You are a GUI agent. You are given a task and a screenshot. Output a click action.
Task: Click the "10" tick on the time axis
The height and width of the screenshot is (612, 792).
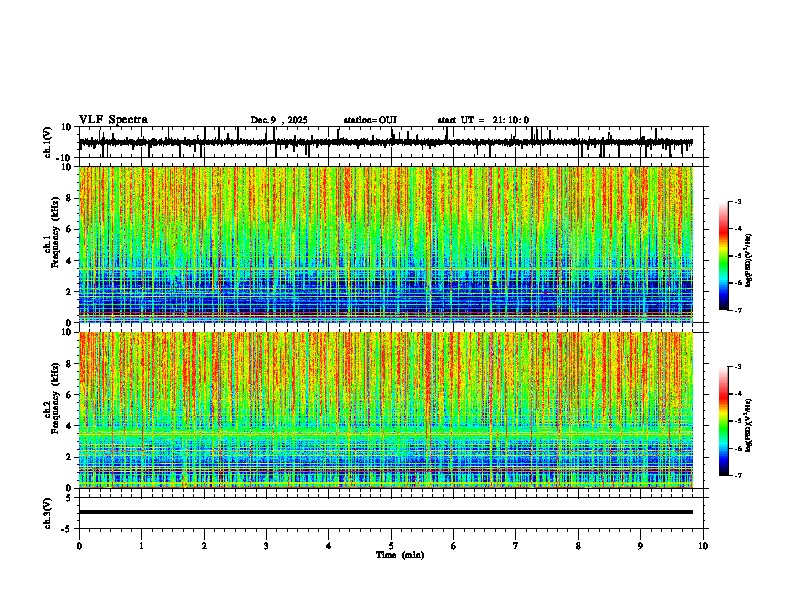coord(703,546)
